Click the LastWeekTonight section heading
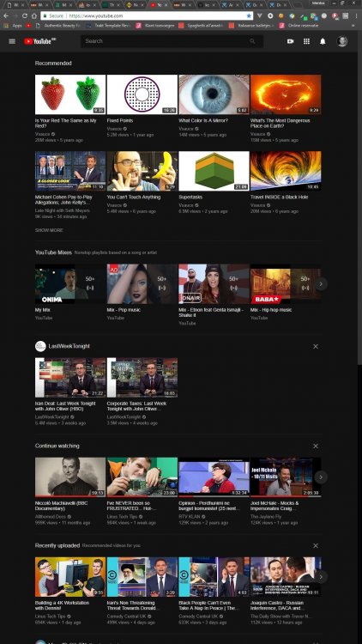The image size is (362, 644). (69, 346)
